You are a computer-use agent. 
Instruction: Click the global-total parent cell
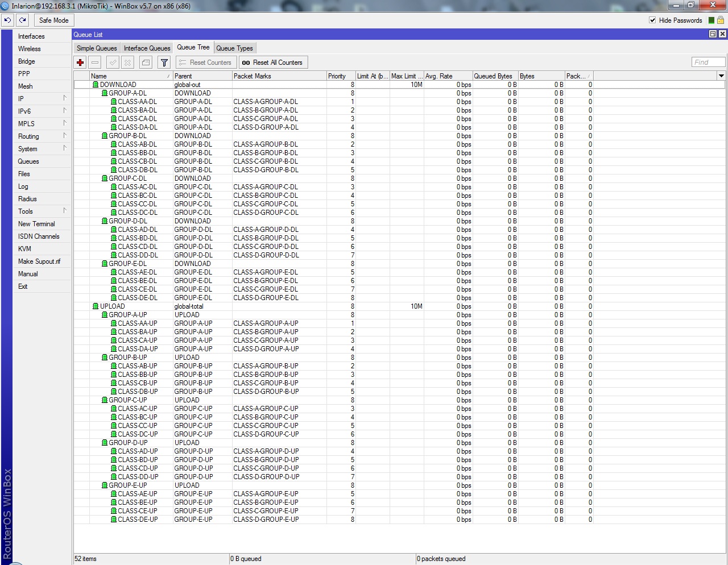189,306
